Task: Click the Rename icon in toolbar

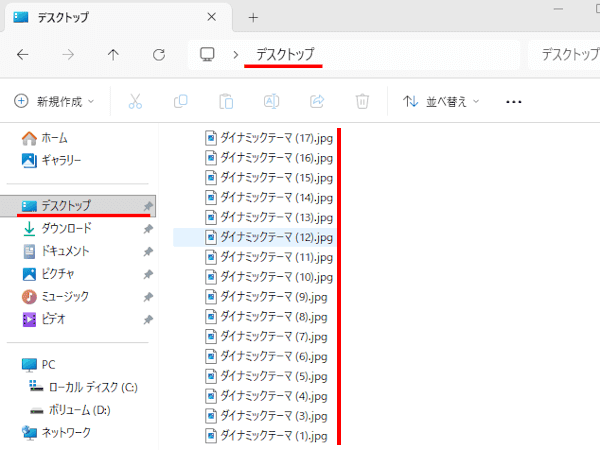Action: [271, 101]
